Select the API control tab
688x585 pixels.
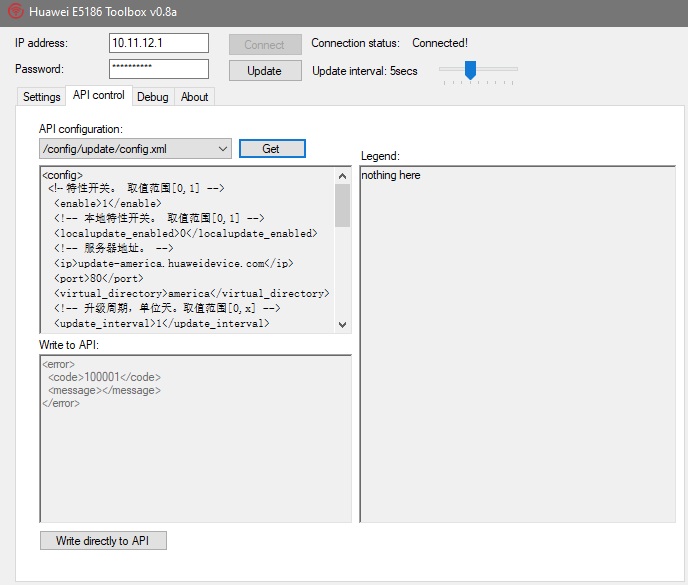[99, 96]
